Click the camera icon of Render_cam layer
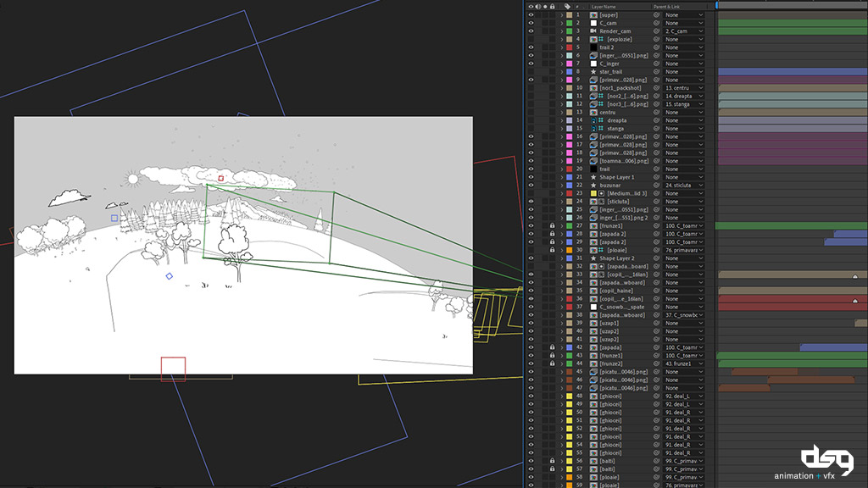 pyautogui.click(x=593, y=31)
